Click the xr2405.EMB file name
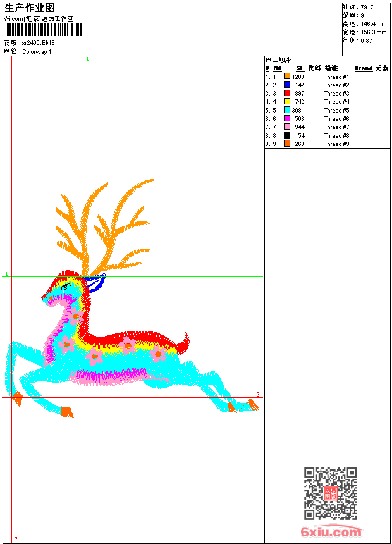Viewport: 392px width, 544px height. click(x=38, y=43)
